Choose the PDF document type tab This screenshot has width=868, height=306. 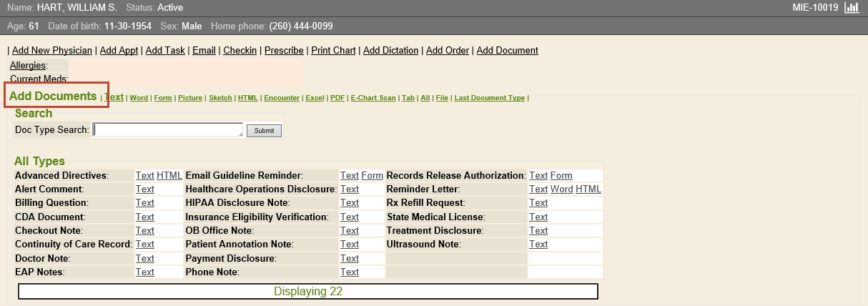point(337,98)
